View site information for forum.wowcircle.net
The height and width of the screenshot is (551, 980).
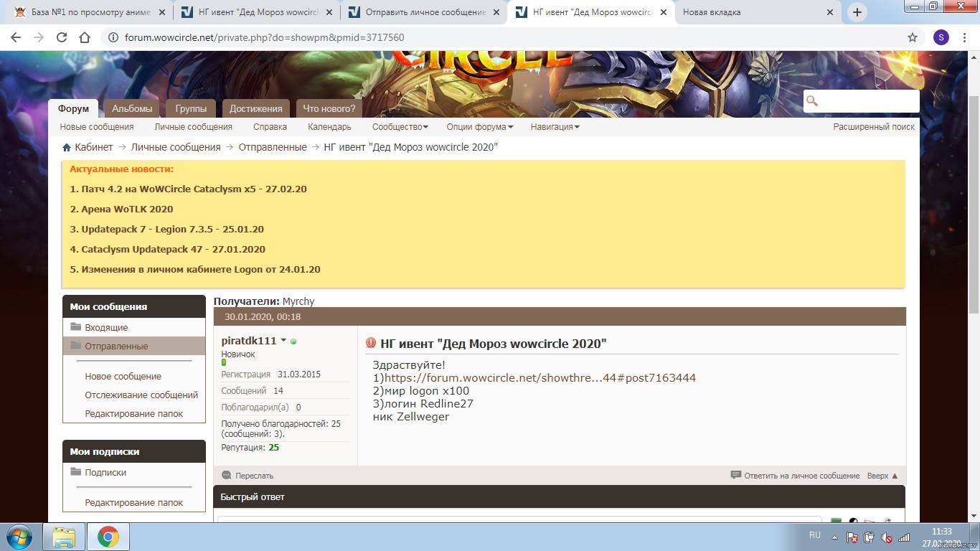[x=113, y=37]
